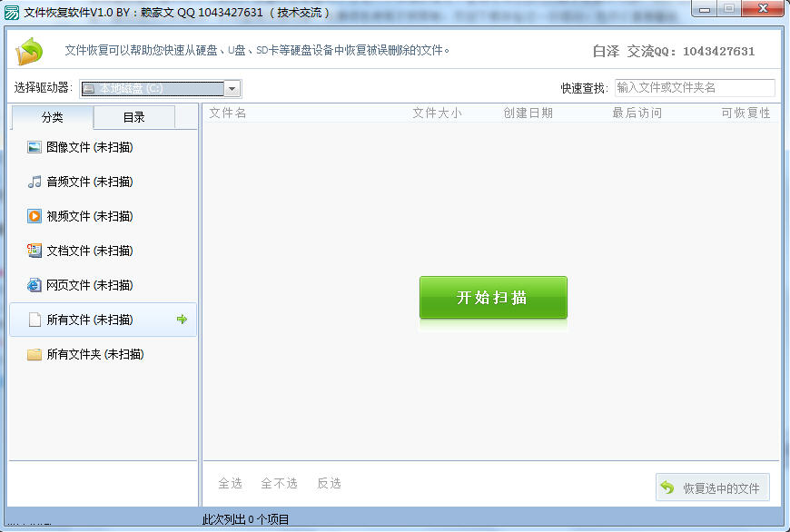
Task: Click the blank page icon for 所有文件
Action: (35, 320)
